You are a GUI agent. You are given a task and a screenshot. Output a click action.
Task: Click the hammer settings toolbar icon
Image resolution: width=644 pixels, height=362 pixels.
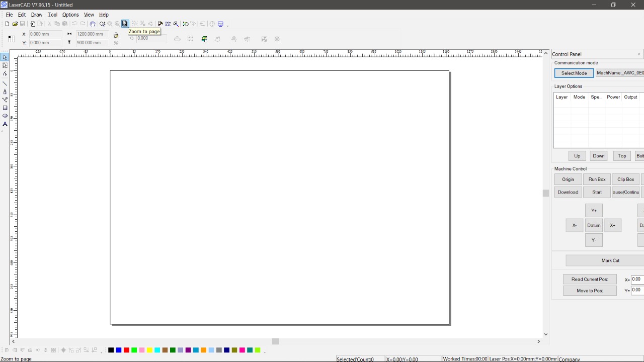coord(160,24)
